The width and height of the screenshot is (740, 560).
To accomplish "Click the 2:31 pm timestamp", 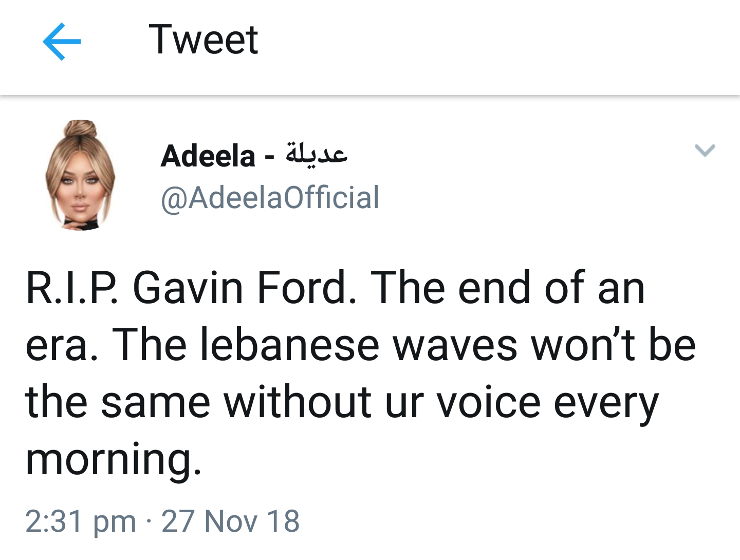I will click(x=80, y=521).
